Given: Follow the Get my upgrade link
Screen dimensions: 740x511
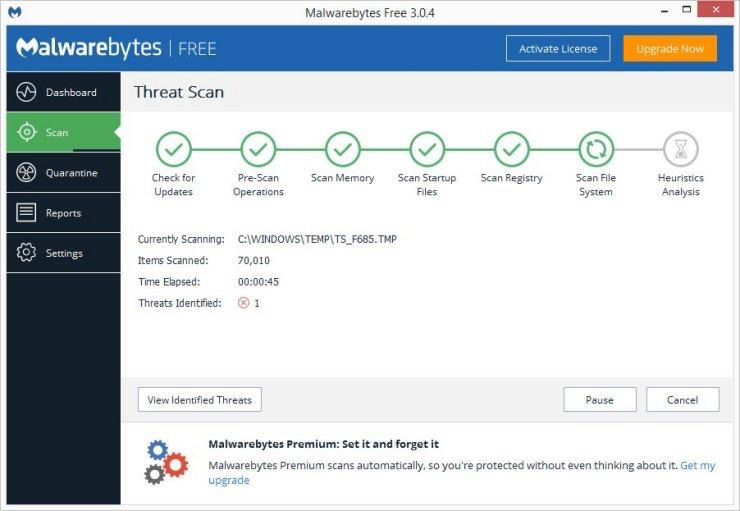Looking at the screenshot, I should click(697, 466).
